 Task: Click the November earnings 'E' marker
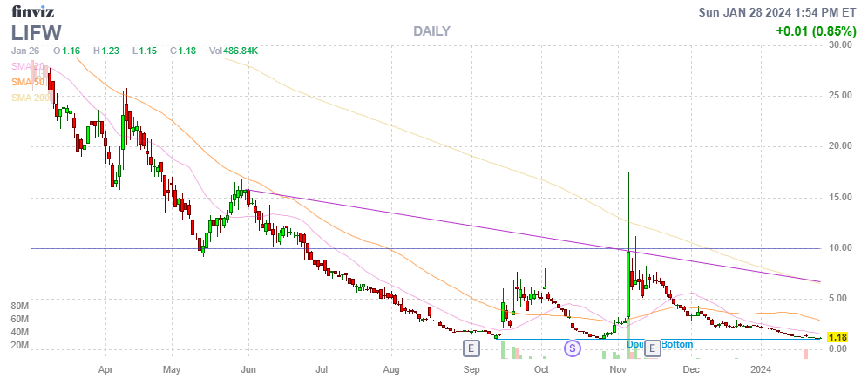pyautogui.click(x=651, y=348)
